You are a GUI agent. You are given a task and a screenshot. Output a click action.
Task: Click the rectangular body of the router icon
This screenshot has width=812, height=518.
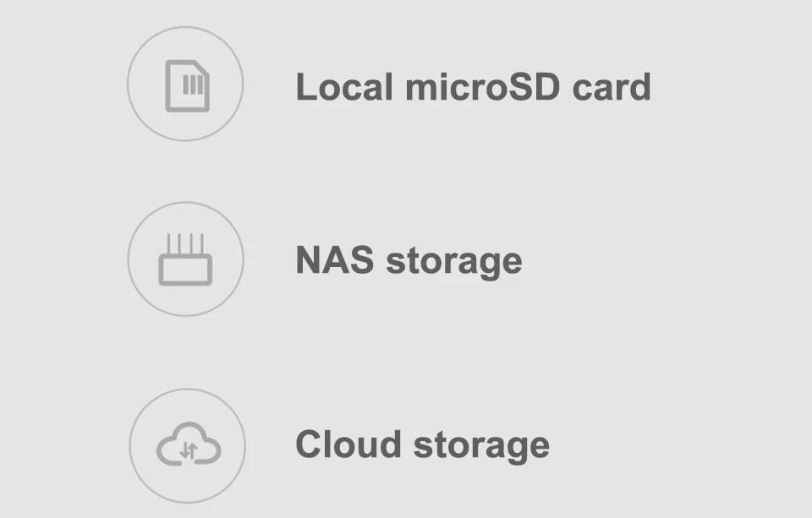pos(185,270)
